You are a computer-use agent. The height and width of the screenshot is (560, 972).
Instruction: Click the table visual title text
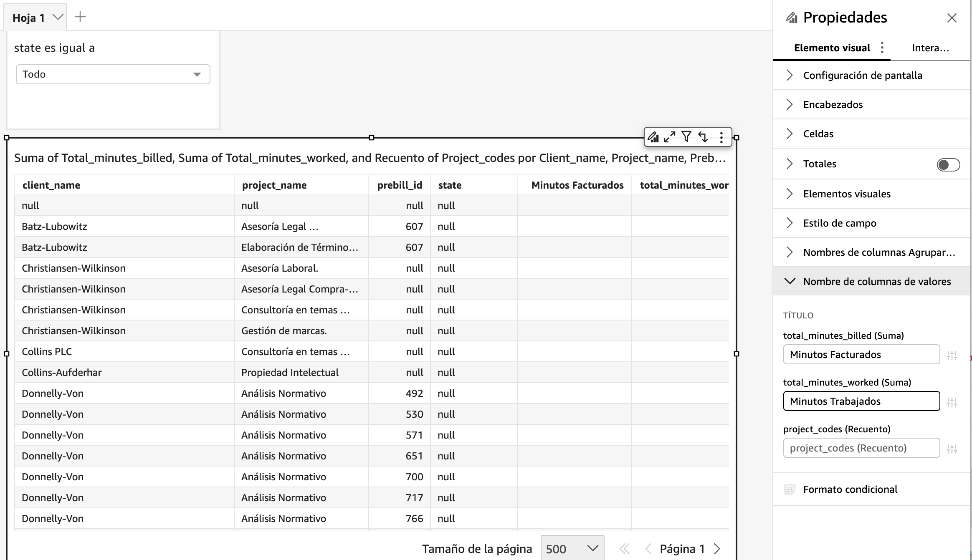pyautogui.click(x=370, y=158)
